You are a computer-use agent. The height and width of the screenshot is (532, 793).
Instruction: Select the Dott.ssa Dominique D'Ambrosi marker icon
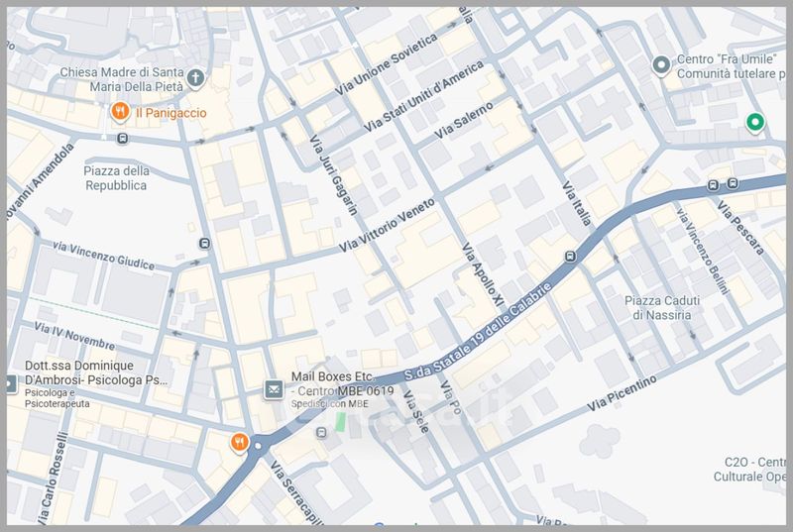click(x=9, y=385)
